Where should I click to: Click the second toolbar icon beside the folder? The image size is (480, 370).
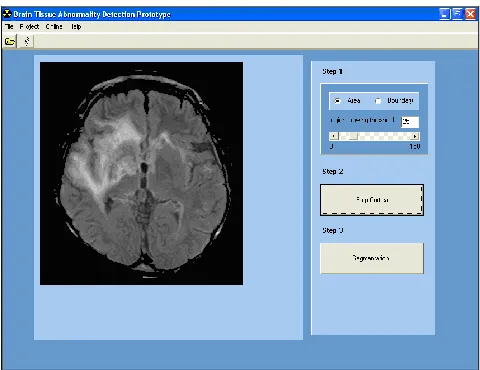point(27,42)
